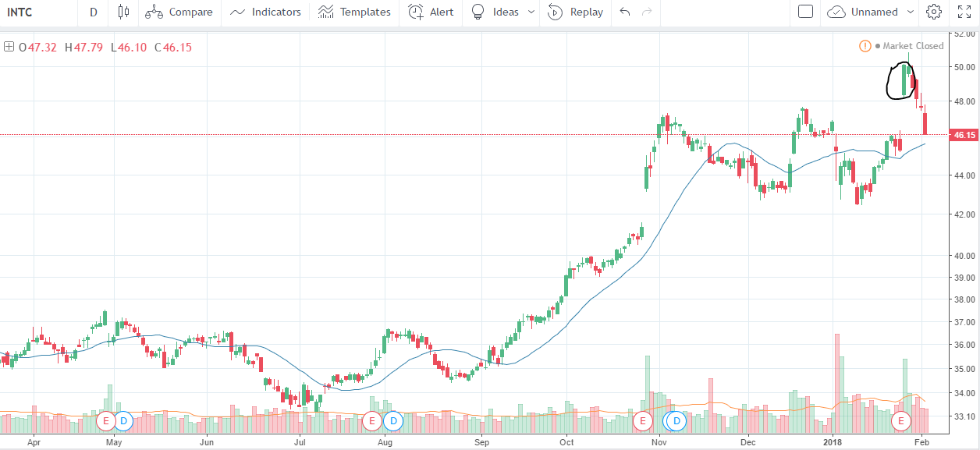Open the chart settings gear icon
This screenshot has height=450, width=980.
[x=933, y=12]
